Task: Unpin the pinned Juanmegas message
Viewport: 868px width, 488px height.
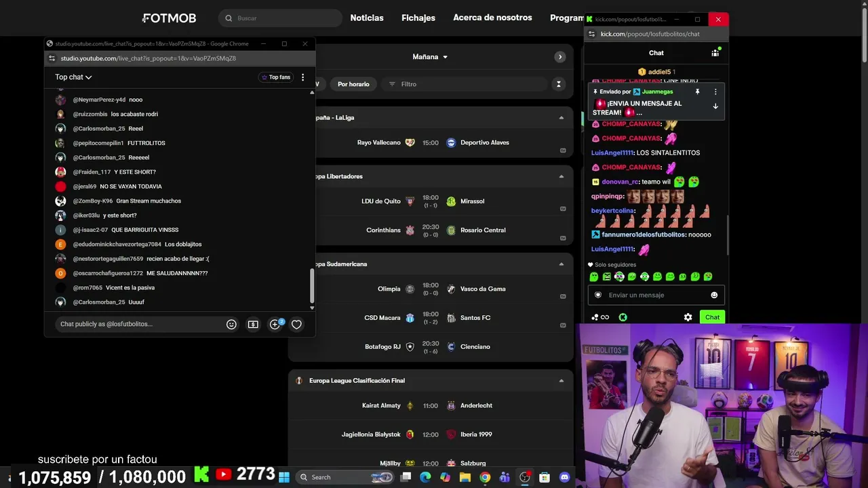Action: click(697, 91)
